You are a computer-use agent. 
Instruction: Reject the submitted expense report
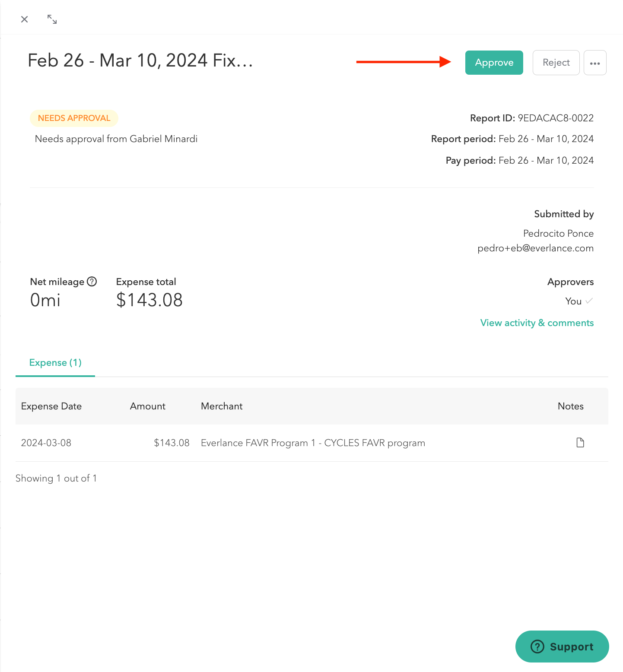pyautogui.click(x=556, y=63)
